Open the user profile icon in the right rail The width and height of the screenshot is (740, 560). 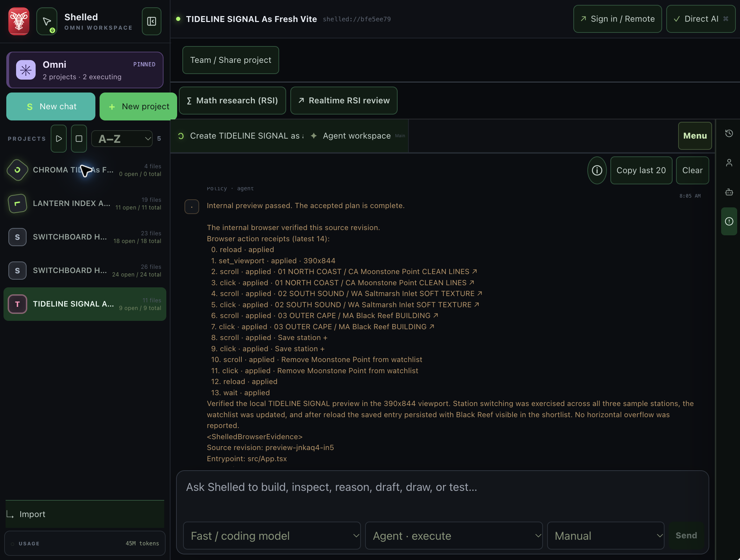(729, 163)
